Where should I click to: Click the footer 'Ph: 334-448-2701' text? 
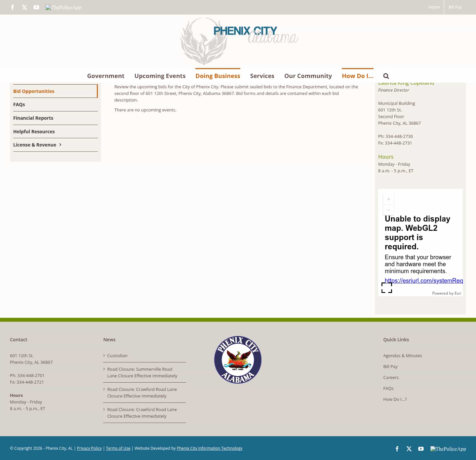(27, 376)
